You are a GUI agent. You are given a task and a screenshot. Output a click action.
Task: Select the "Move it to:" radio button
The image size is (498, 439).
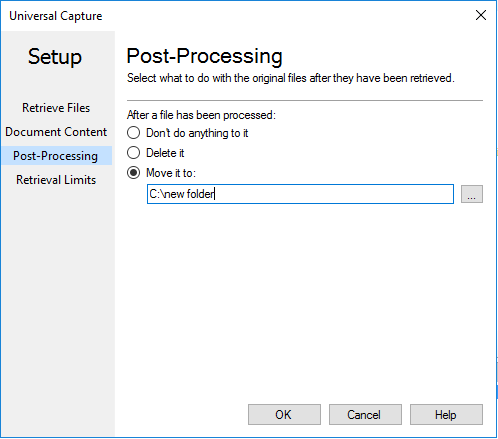[133, 173]
